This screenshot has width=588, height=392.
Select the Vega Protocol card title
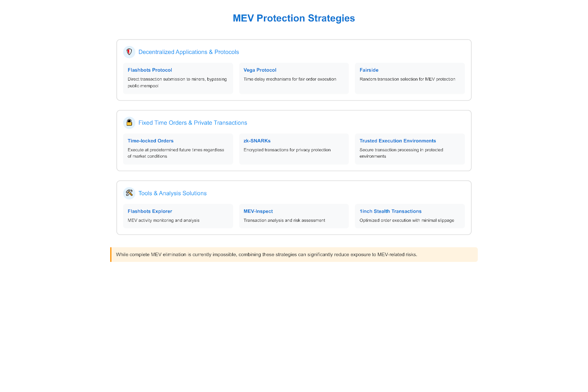click(260, 70)
